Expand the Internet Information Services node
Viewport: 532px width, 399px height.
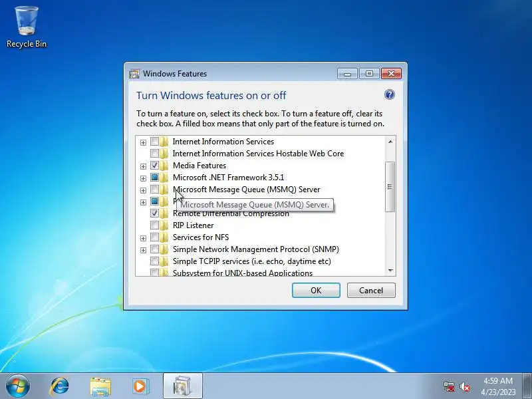tap(143, 142)
